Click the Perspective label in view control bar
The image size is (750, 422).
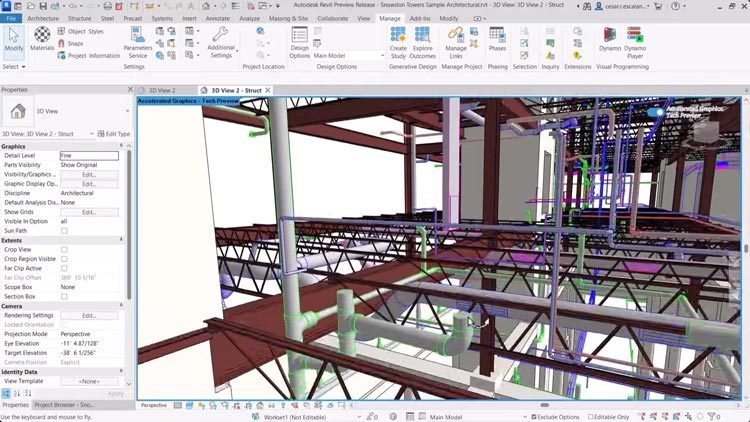pyautogui.click(x=154, y=405)
